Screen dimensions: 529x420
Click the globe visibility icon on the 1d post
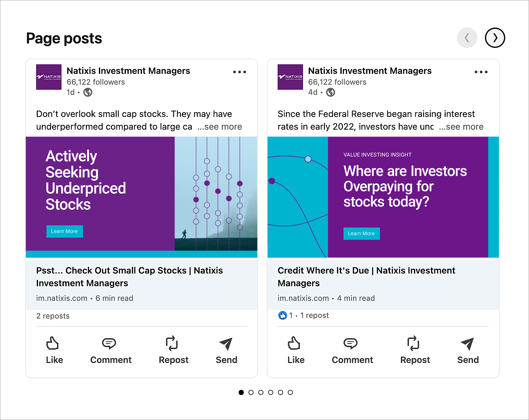click(88, 92)
